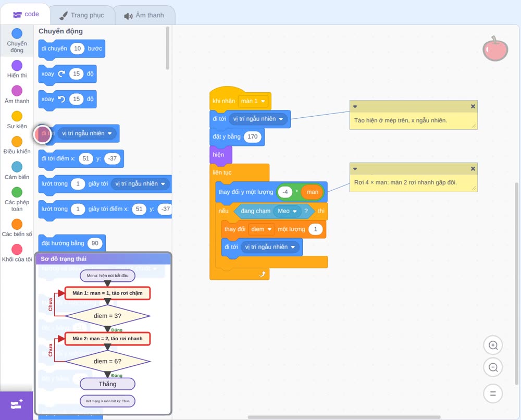Click the 10 field in 'di chuyển' block
The width and height of the screenshot is (521, 420).
pos(78,48)
